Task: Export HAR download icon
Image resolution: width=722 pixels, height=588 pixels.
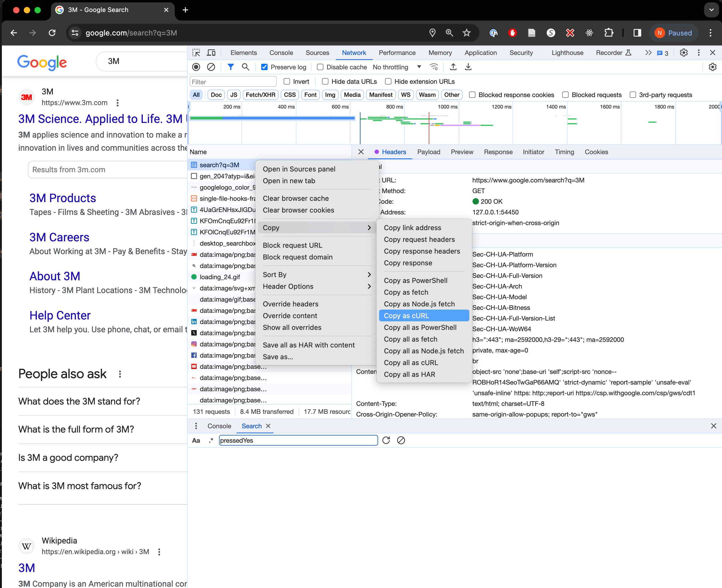Action: [468, 67]
